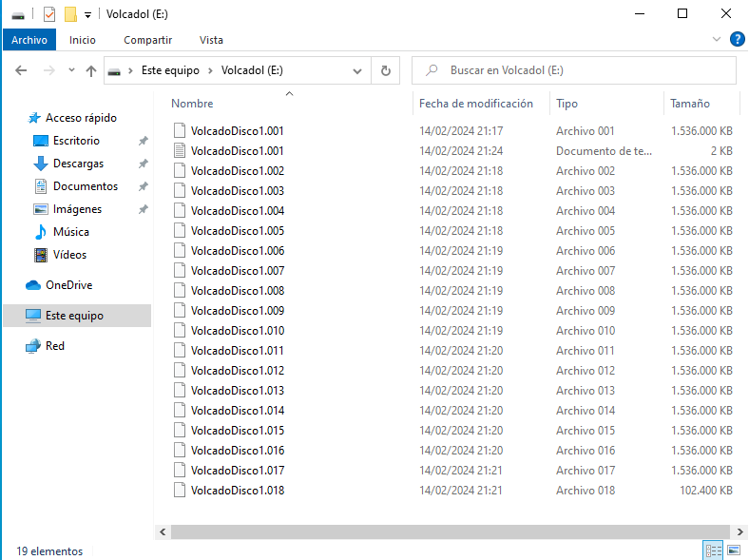The width and height of the screenshot is (749, 560).
Task: Switch to the Vista ribbon tab
Action: coord(211,40)
